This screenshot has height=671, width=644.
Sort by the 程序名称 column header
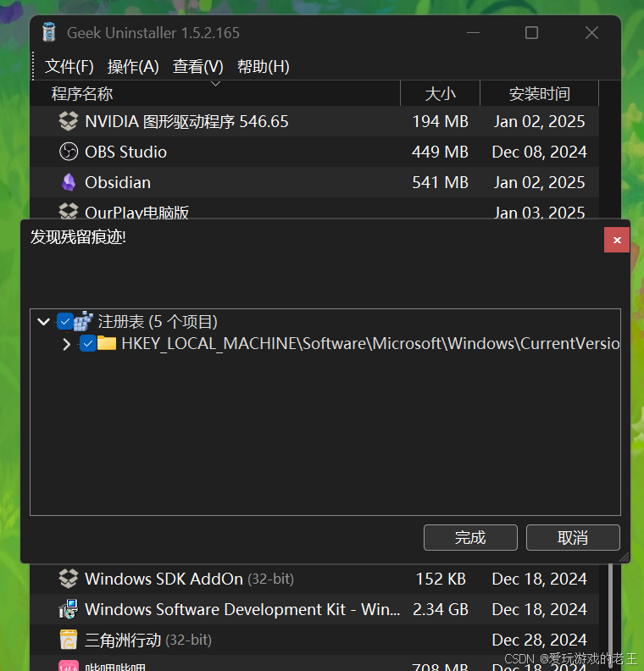tap(215, 93)
